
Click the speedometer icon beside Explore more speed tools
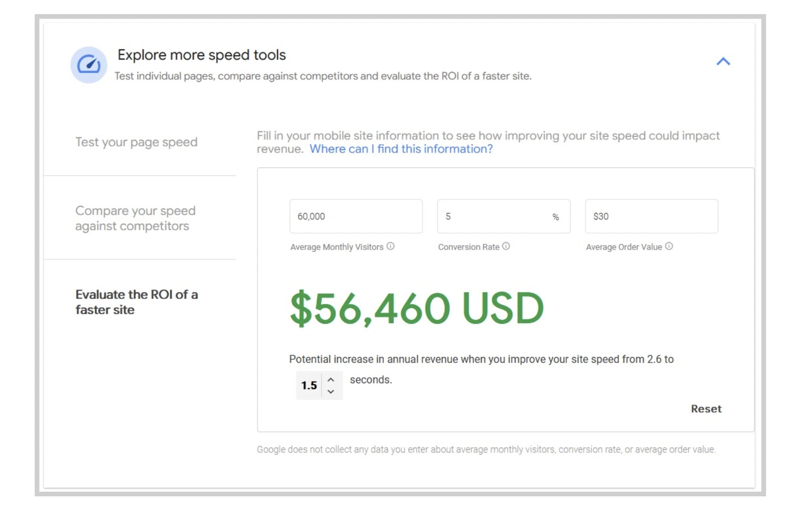(x=89, y=65)
